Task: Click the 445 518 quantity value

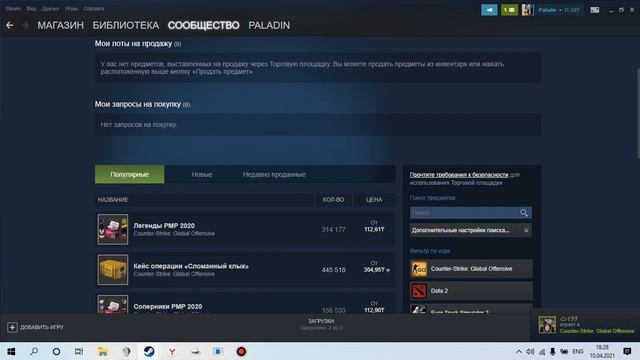Action: point(333,270)
